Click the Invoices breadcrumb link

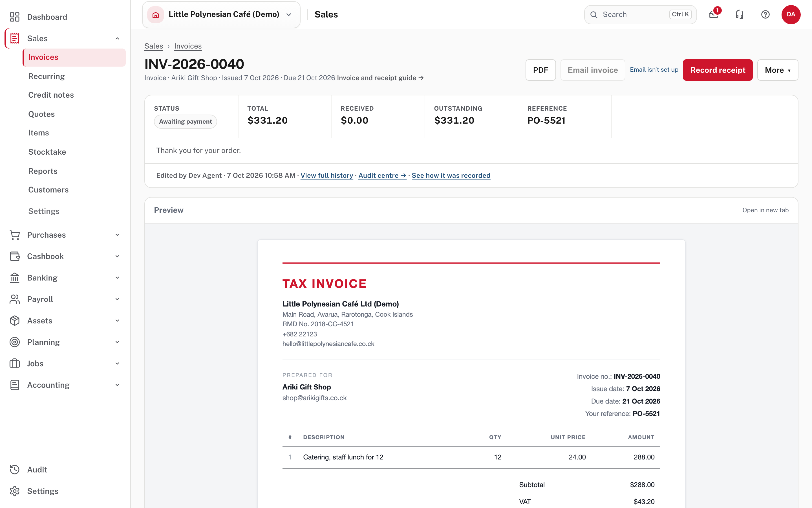pyautogui.click(x=188, y=46)
